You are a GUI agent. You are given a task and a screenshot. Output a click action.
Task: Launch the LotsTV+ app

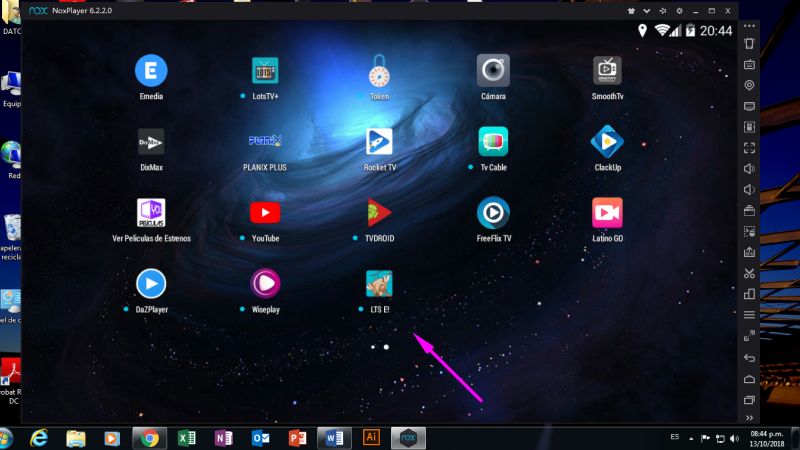pos(265,70)
